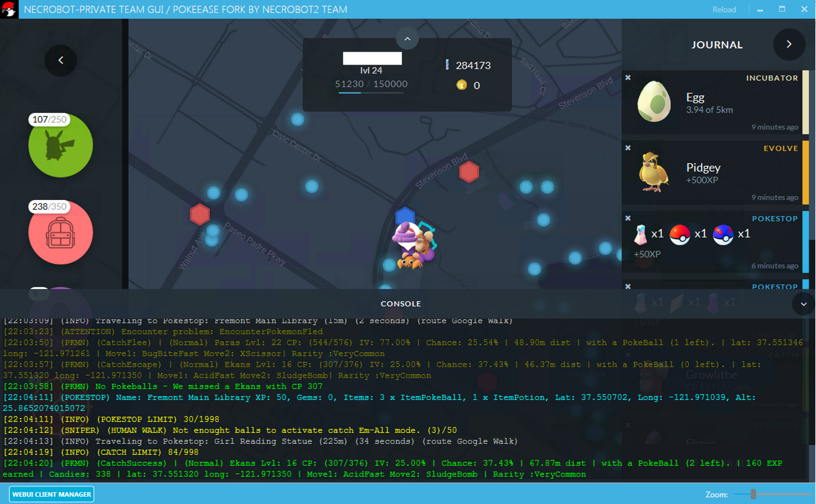816x504 pixels.
Task: Click the 238/350 inventory count badge
Action: click(49, 207)
